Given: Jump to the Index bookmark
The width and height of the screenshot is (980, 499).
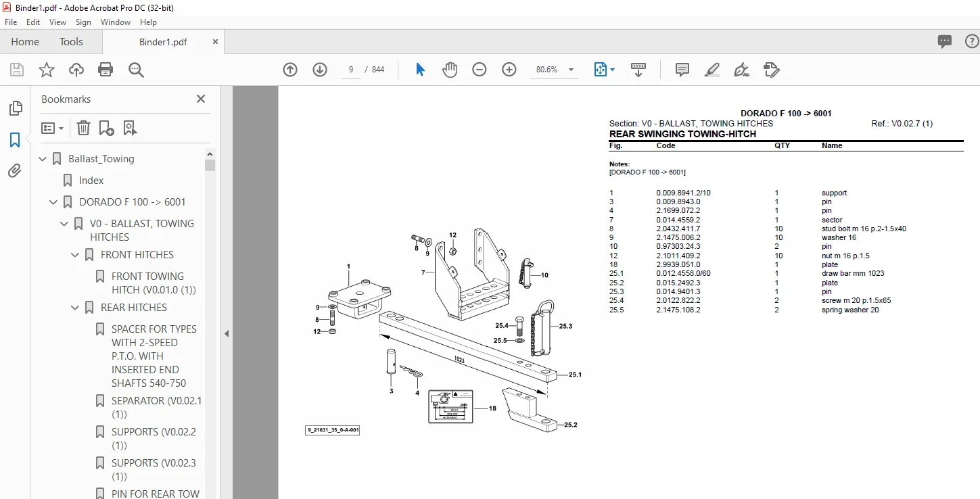Looking at the screenshot, I should [91, 181].
